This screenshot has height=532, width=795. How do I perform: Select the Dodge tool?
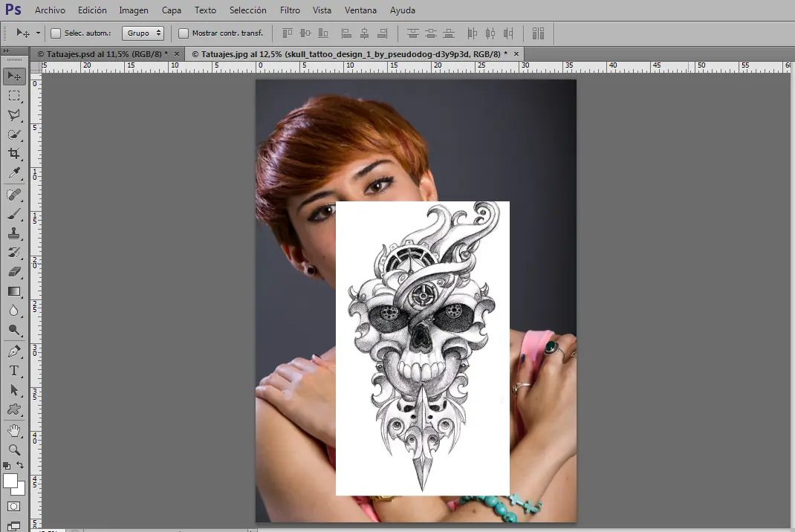14,330
